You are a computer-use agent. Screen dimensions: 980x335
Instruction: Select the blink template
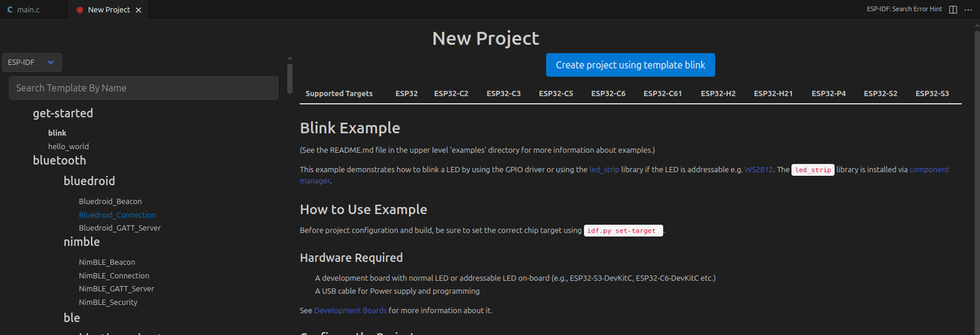tap(57, 133)
